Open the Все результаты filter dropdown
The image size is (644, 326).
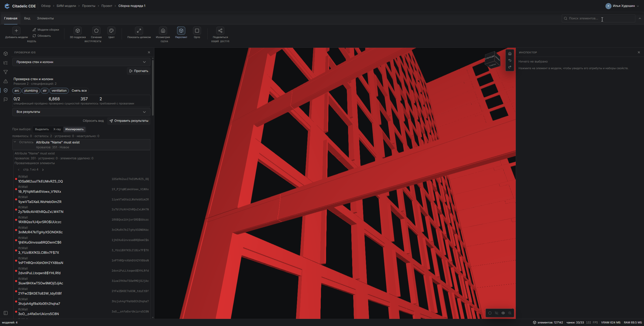(81, 112)
